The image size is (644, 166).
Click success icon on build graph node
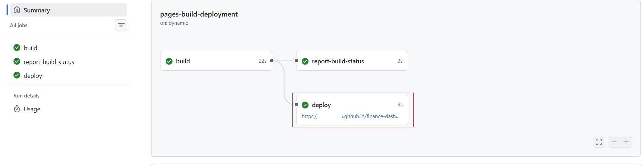169,61
